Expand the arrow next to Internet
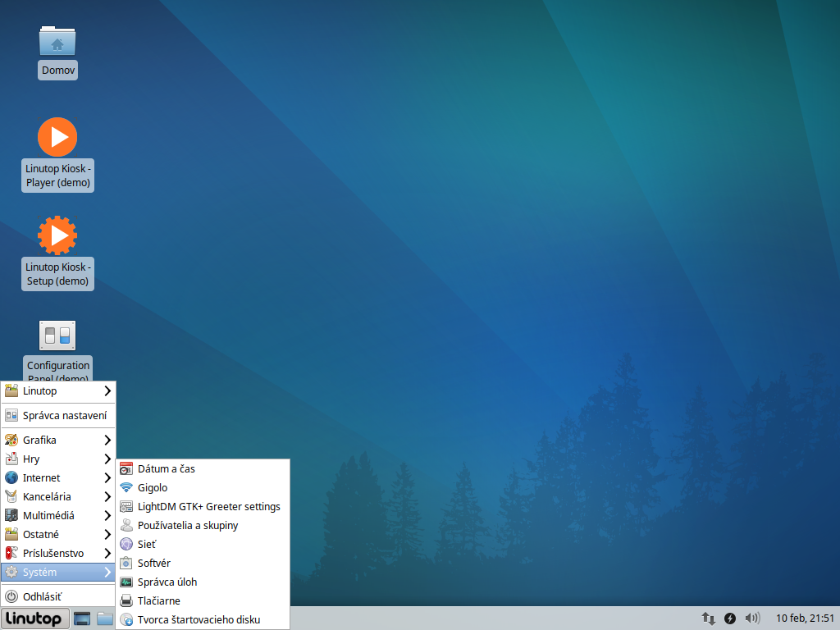 pyautogui.click(x=107, y=478)
